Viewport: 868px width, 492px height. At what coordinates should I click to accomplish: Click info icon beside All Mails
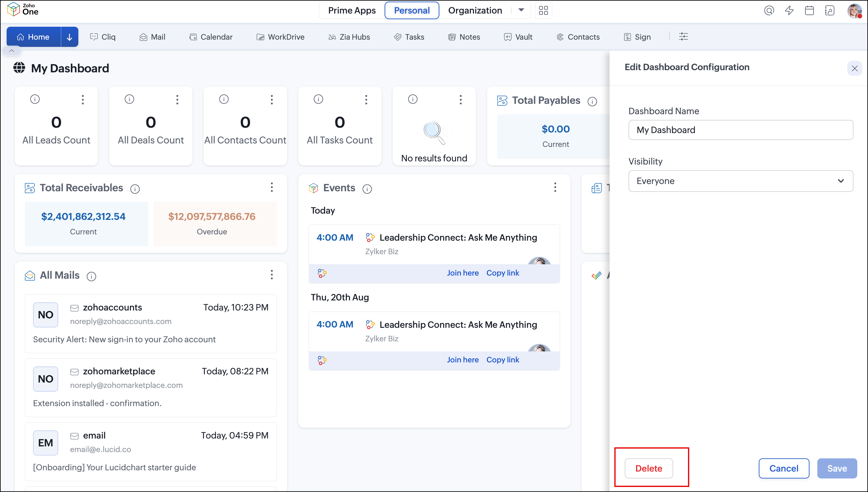click(91, 277)
